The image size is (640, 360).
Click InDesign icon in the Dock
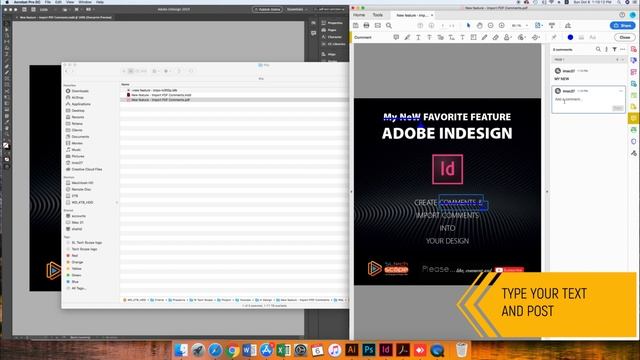coord(386,350)
